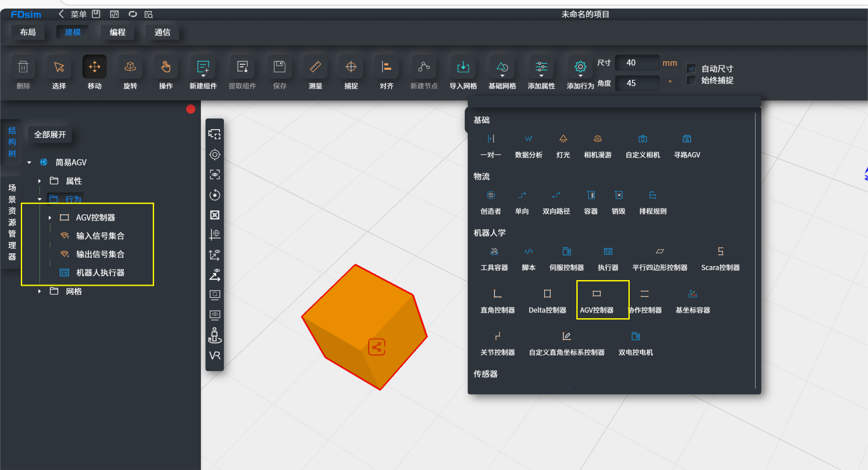Activate the Snap (捕捉) tool
This screenshot has height=470, width=868.
[x=351, y=67]
